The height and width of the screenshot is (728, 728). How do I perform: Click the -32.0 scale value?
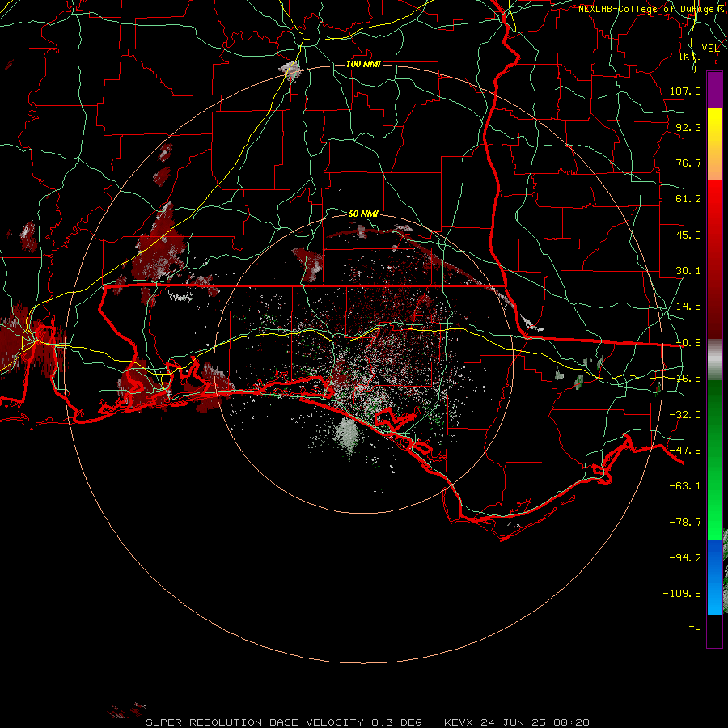click(685, 415)
